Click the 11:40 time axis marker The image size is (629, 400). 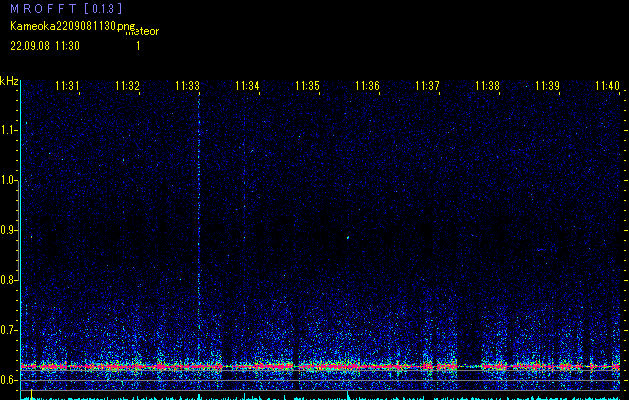pos(607,85)
